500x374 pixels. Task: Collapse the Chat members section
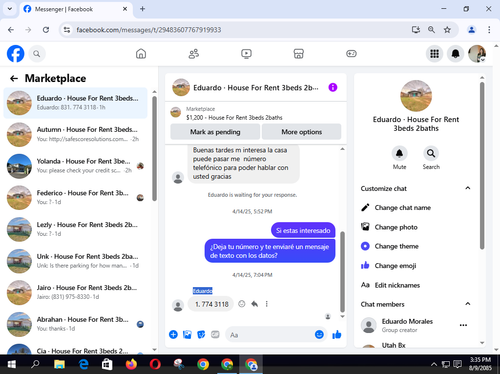tap(468, 304)
